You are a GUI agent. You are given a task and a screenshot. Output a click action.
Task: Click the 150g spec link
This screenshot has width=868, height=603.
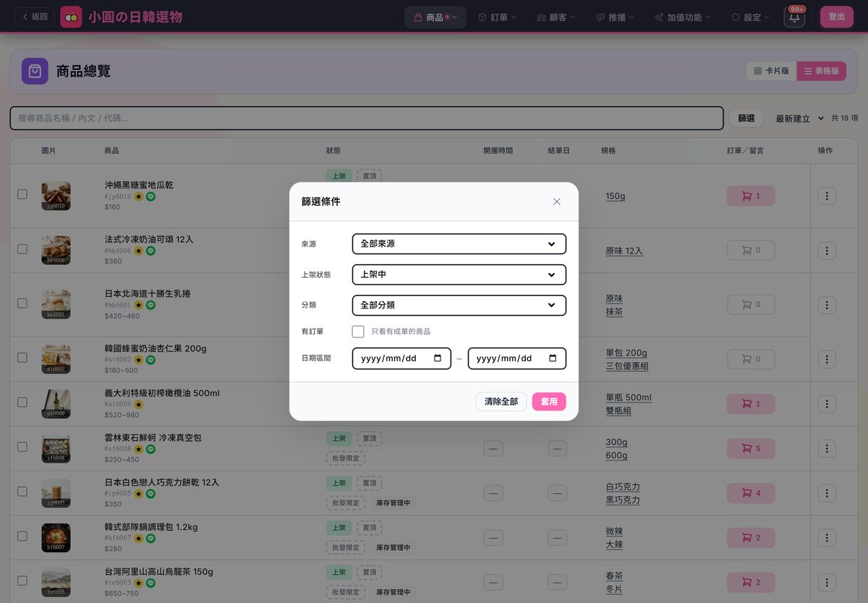tap(616, 196)
